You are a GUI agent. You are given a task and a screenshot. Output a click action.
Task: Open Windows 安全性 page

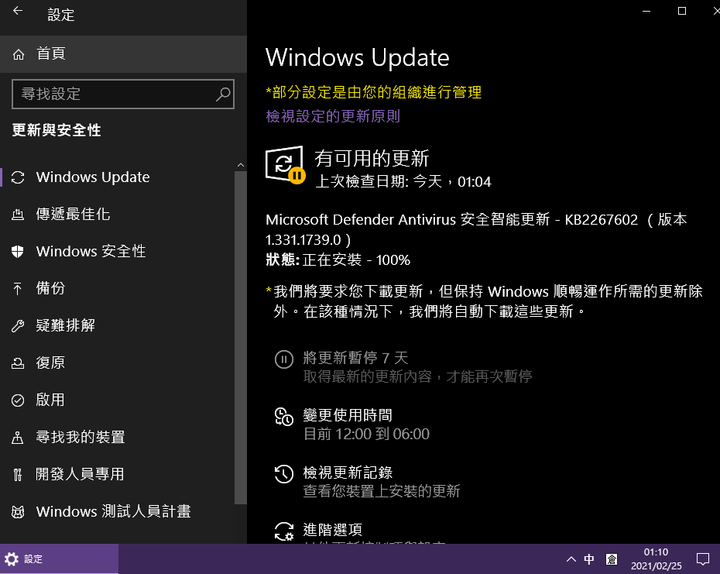pos(91,251)
